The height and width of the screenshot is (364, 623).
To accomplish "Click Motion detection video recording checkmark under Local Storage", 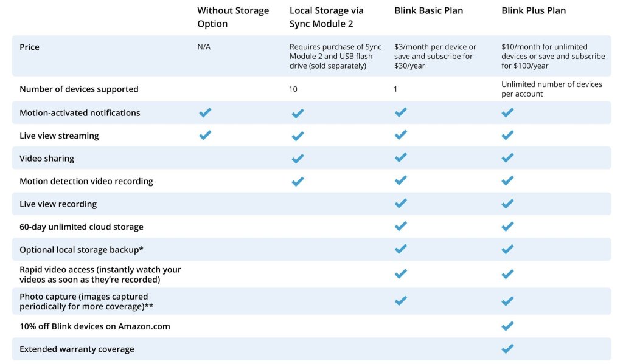I will [298, 181].
